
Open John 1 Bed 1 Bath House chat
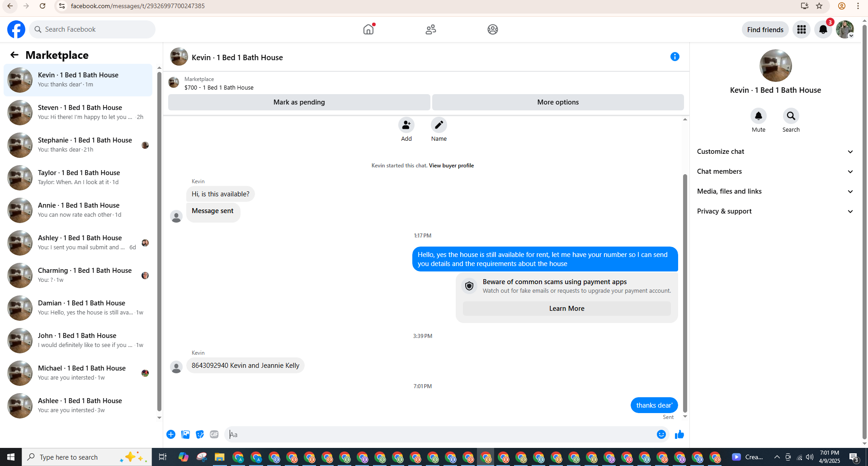pyautogui.click(x=78, y=340)
